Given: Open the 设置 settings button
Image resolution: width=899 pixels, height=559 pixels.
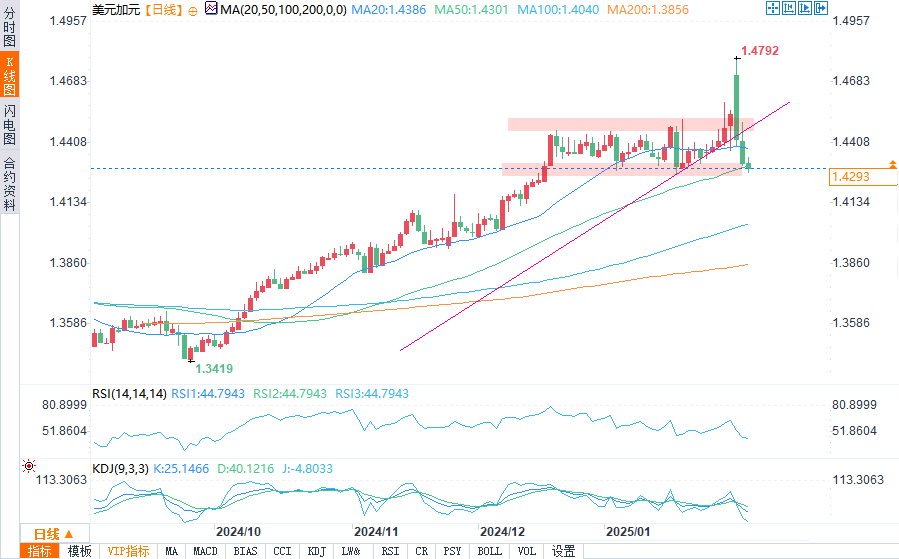Looking at the screenshot, I should click(564, 551).
